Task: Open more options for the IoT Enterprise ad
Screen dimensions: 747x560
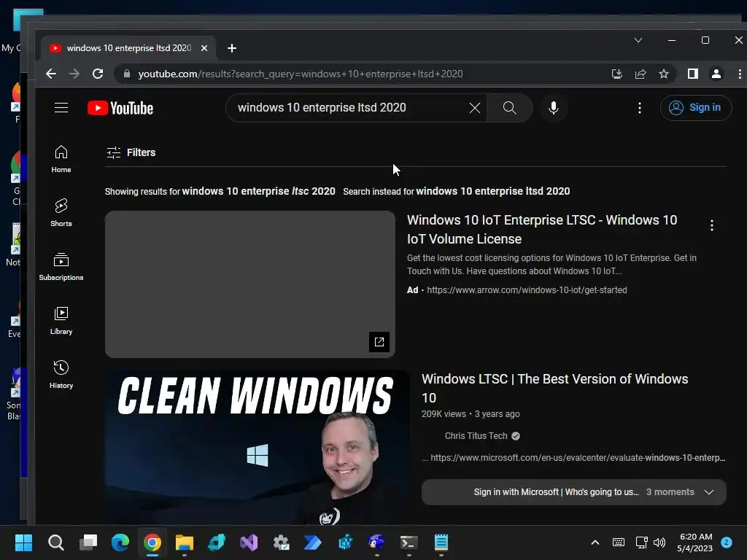Action: (712, 225)
